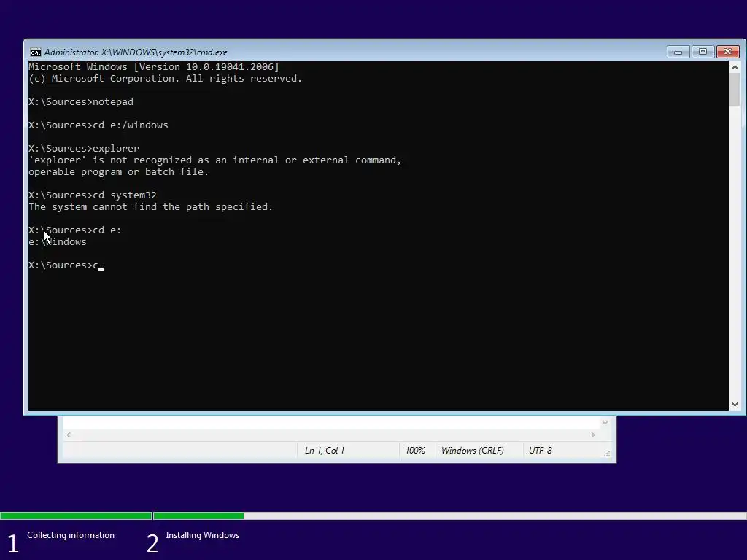The width and height of the screenshot is (747, 560).
Task: Click the 'cd system32' command line
Action: [x=93, y=195]
